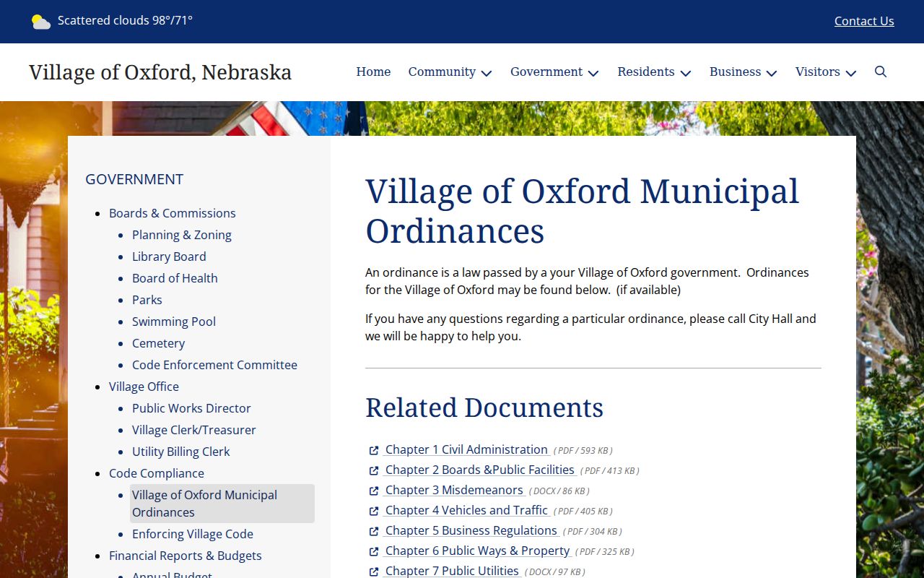Select Code Compliance in sidebar
This screenshot has width=924, height=578.
click(157, 473)
